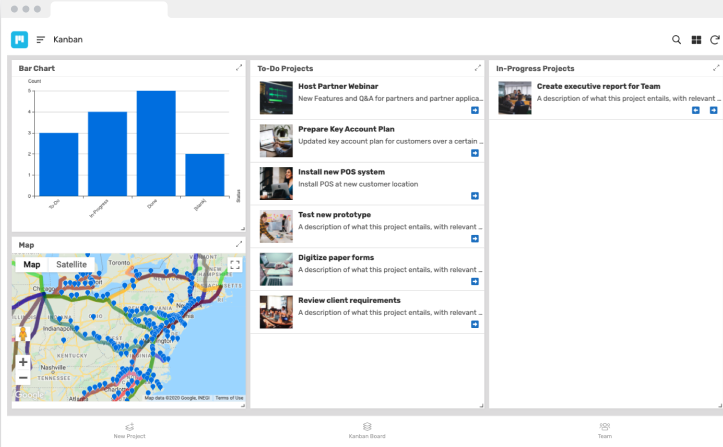Expand the Map panel
This screenshot has height=447, width=723.
(x=239, y=244)
